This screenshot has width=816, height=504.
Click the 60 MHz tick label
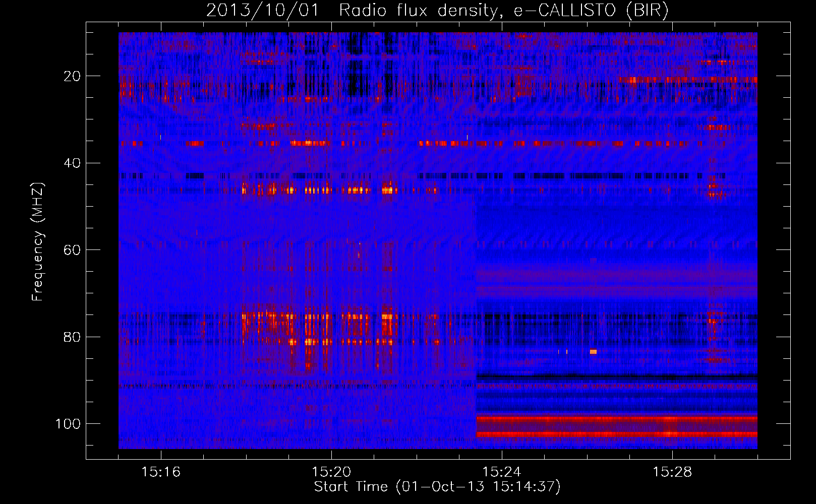73,250
